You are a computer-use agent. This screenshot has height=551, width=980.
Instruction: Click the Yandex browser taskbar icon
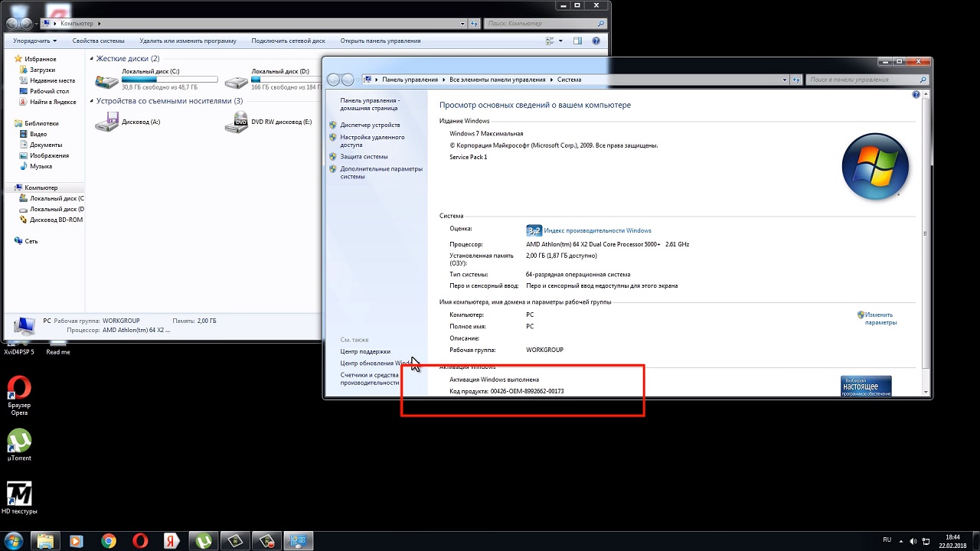[171, 541]
